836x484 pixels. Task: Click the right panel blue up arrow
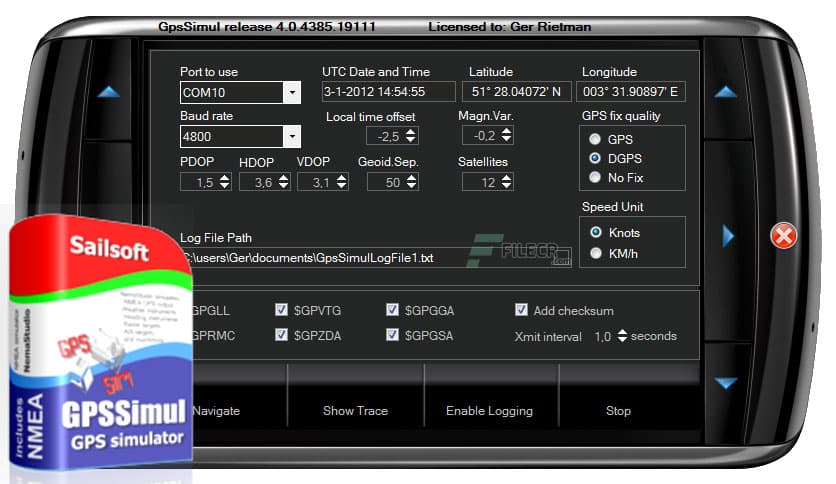725,92
